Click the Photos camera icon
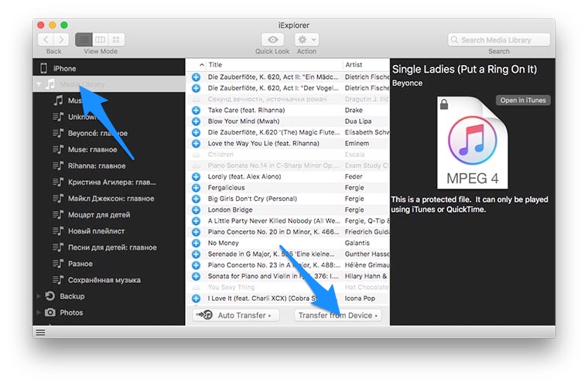The width and height of the screenshot is (588, 385). click(x=50, y=312)
